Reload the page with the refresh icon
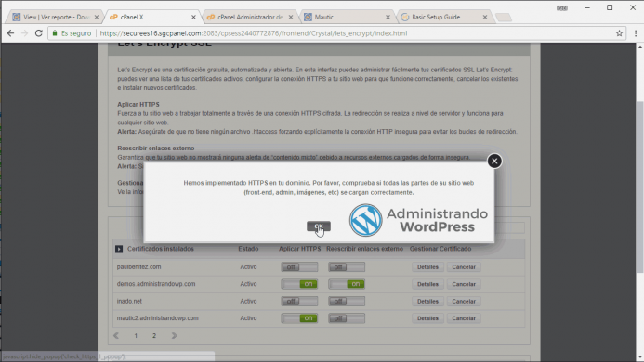644x362 pixels. coord(39,33)
